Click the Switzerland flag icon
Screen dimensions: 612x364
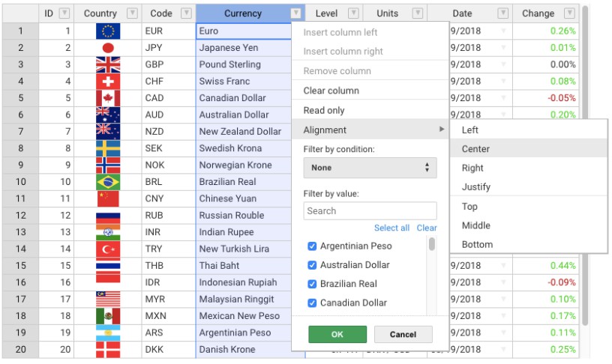tap(108, 82)
